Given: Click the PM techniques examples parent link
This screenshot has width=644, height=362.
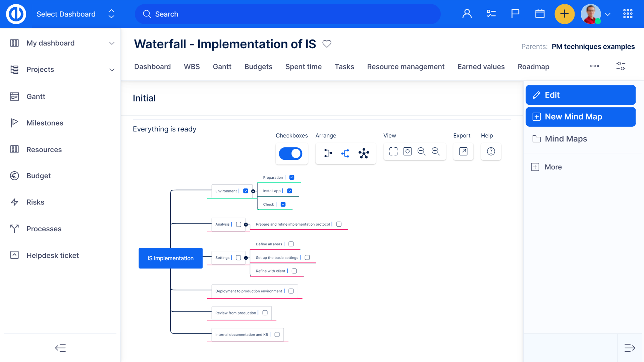Looking at the screenshot, I should click(593, 47).
